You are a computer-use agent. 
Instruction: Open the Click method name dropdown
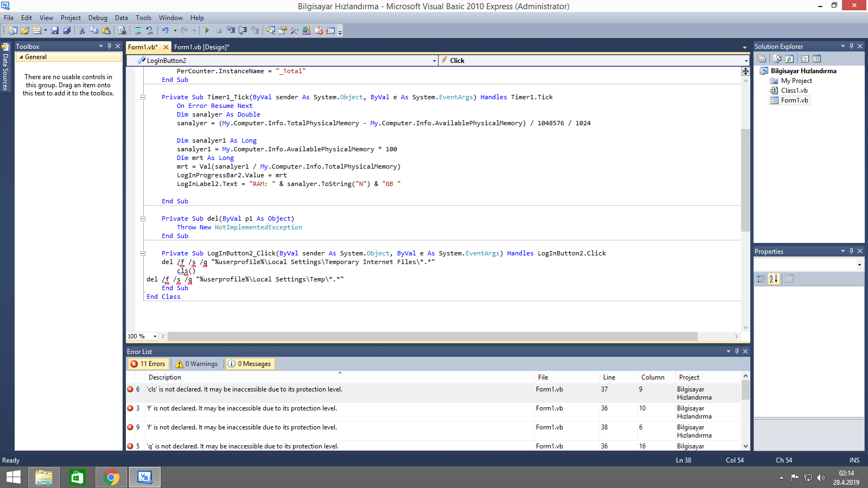coord(746,61)
